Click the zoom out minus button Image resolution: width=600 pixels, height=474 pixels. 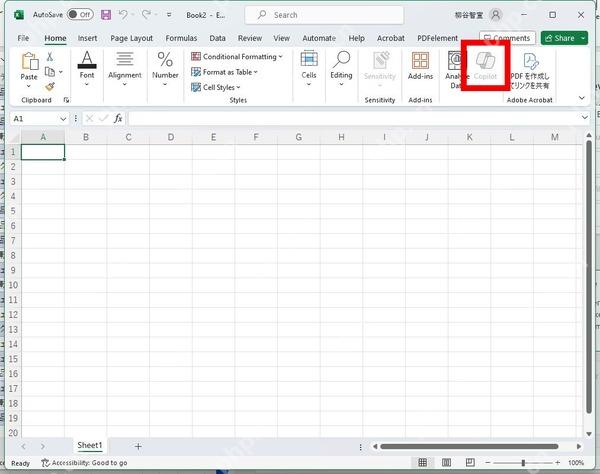point(488,463)
